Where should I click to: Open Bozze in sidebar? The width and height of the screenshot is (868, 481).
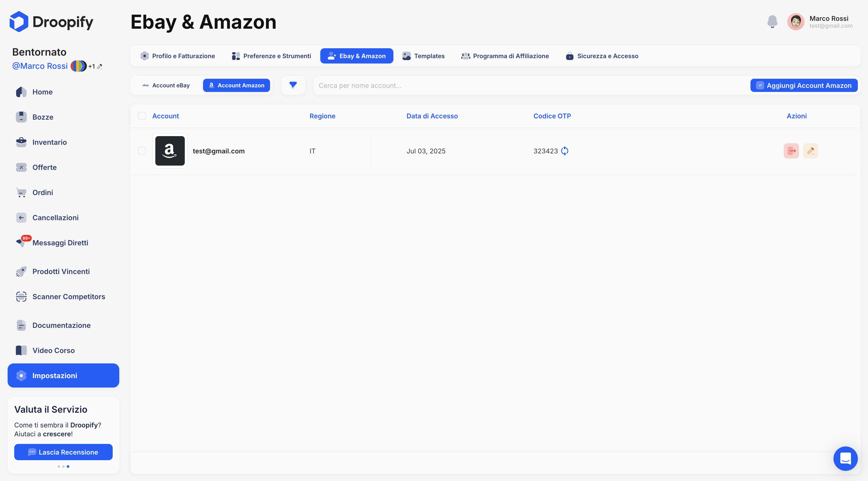point(63,117)
